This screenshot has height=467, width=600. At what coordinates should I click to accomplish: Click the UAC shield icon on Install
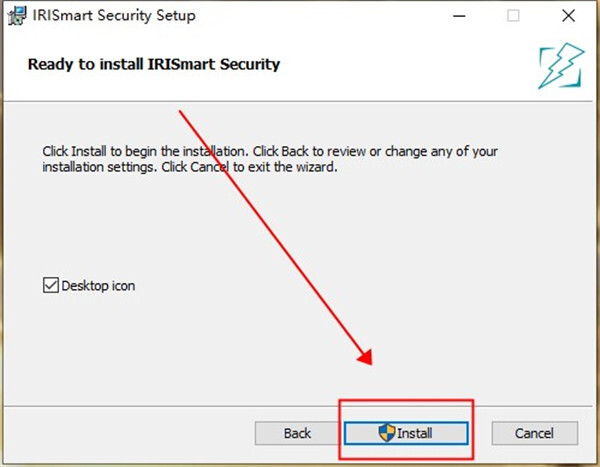[x=387, y=433]
